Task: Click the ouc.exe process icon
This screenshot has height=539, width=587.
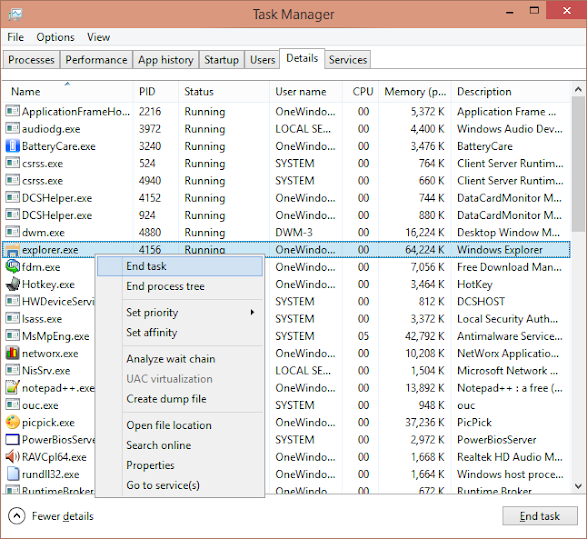Action: coord(12,405)
